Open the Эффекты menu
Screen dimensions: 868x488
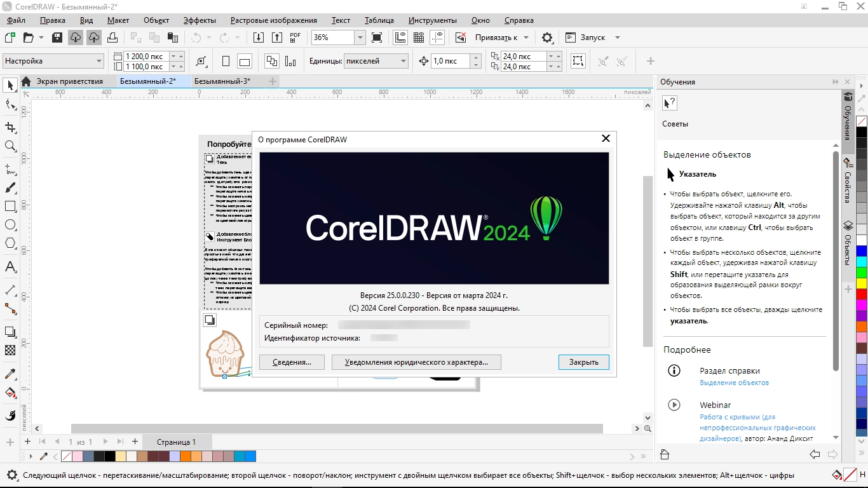point(200,20)
